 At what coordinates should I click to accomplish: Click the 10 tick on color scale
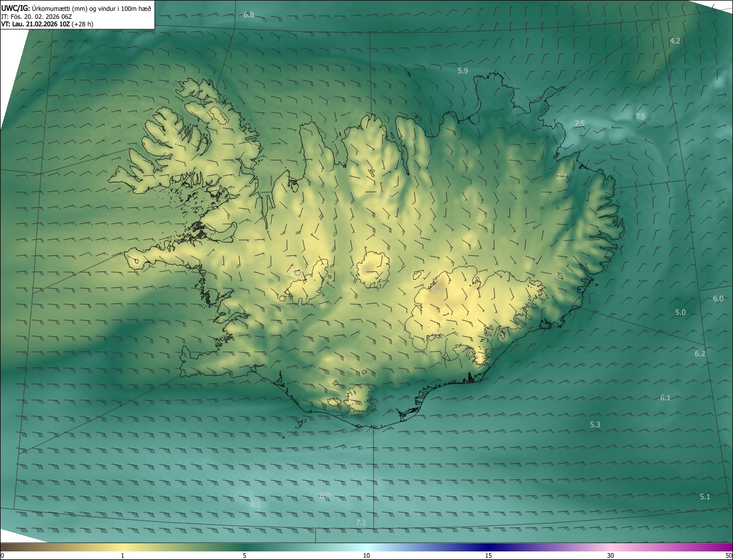click(366, 555)
